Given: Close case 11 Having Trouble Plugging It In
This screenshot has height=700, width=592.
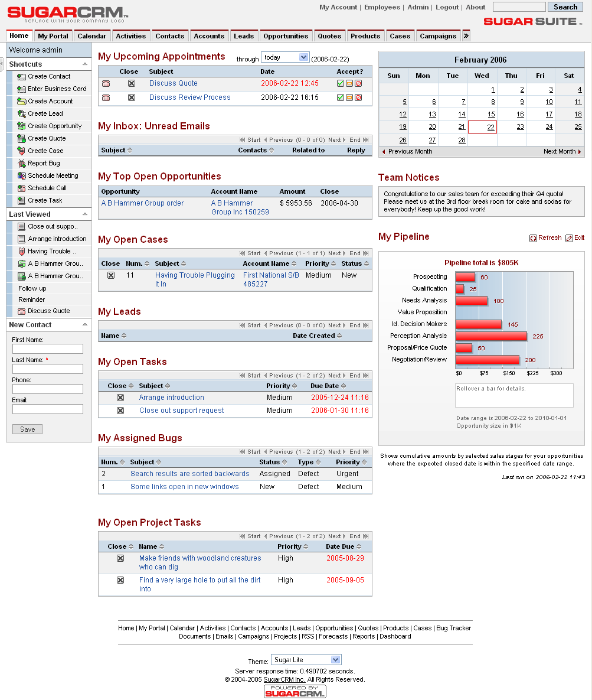Looking at the screenshot, I should point(111,275).
